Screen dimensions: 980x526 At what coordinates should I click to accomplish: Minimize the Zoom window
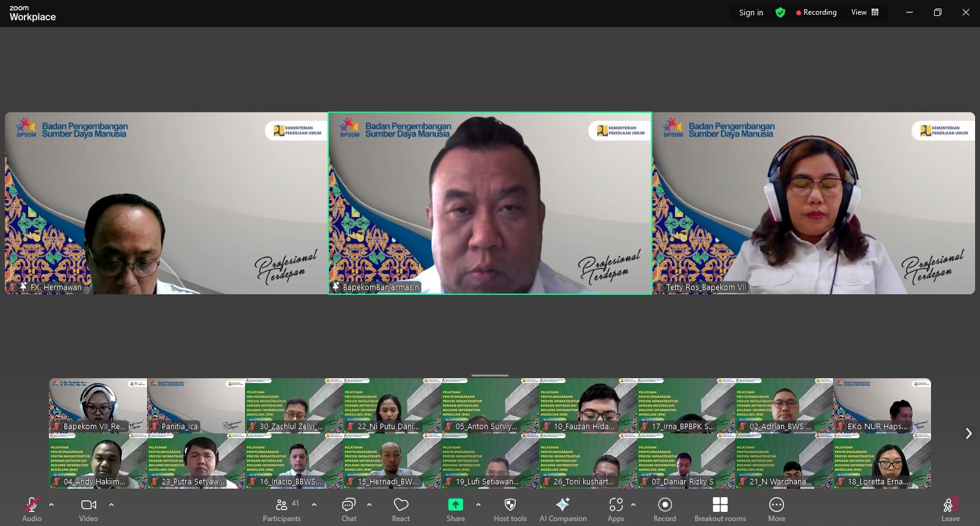click(x=910, y=12)
